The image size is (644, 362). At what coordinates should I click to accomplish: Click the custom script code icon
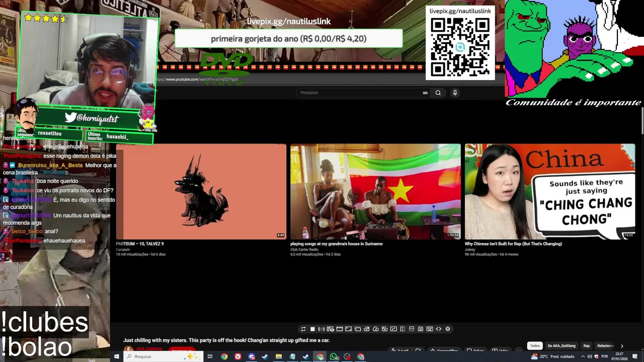[439, 329]
